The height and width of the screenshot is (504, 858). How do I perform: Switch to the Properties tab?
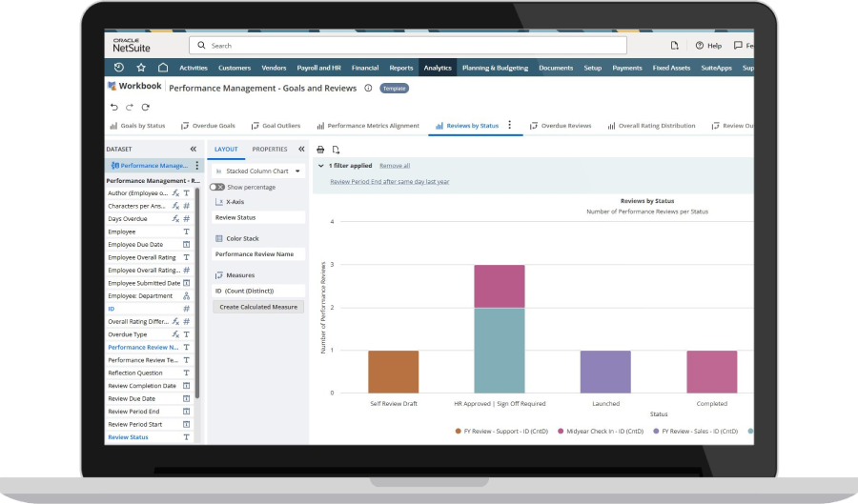[x=269, y=150]
